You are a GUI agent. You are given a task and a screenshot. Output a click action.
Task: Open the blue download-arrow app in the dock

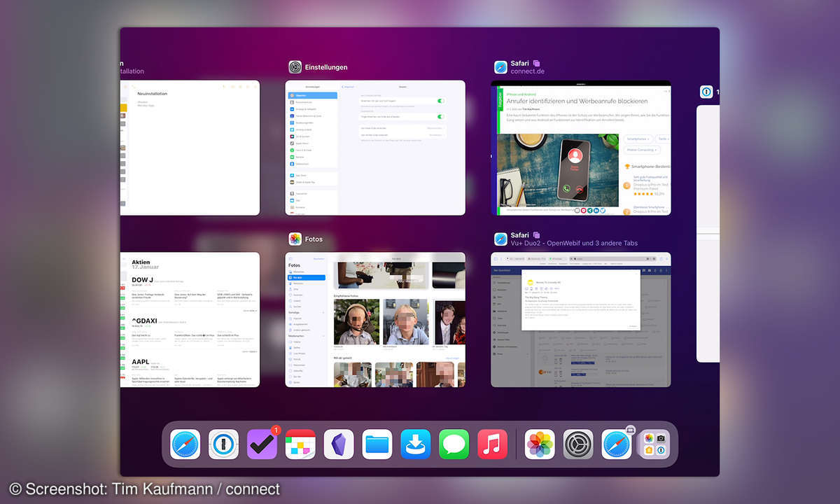coord(416,444)
